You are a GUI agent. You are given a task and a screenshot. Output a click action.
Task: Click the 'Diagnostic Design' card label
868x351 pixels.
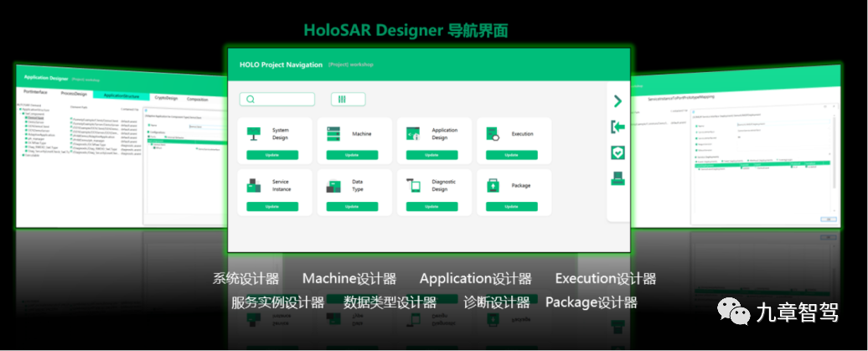444,185
